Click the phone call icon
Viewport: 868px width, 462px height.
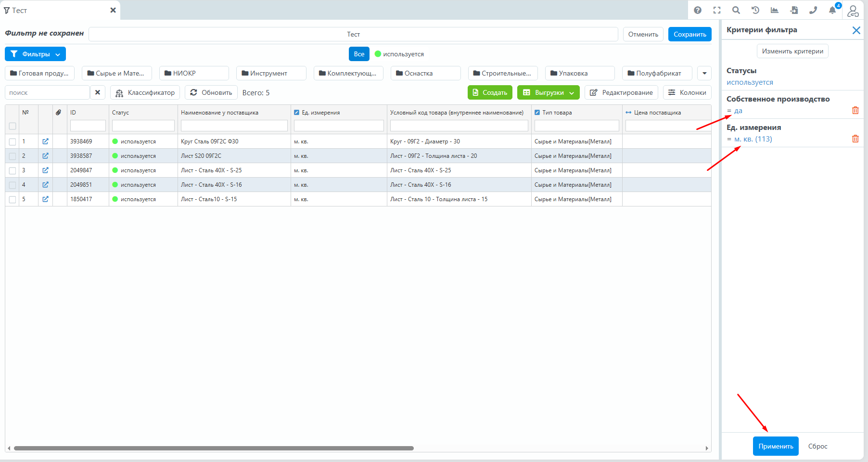(x=813, y=10)
